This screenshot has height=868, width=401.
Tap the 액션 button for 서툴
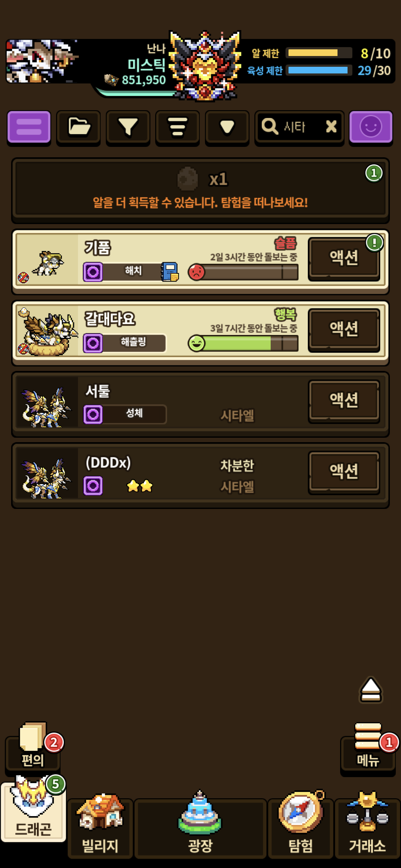click(x=344, y=401)
